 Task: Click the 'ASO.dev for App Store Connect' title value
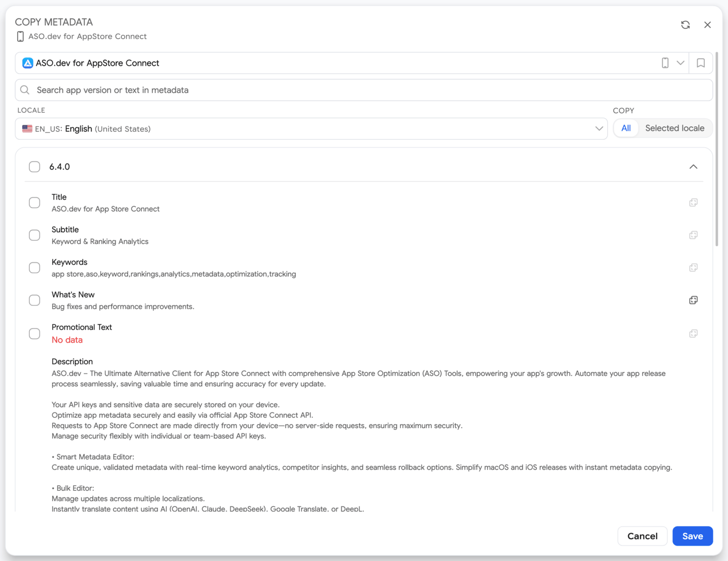coord(106,209)
